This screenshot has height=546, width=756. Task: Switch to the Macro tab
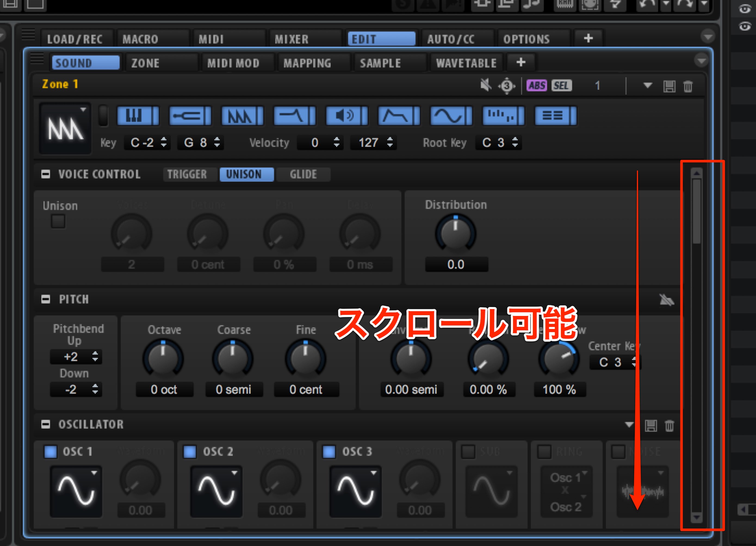(153, 39)
